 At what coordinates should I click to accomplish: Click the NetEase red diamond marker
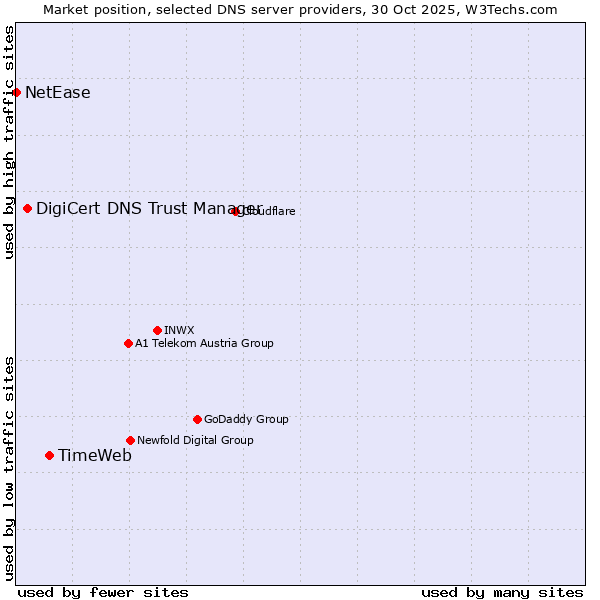(16, 93)
